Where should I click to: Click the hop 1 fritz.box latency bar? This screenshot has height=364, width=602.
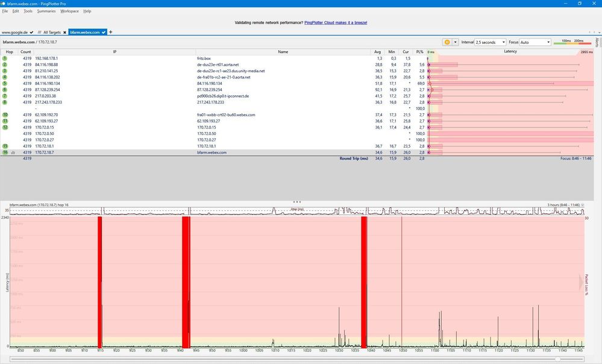428,58
